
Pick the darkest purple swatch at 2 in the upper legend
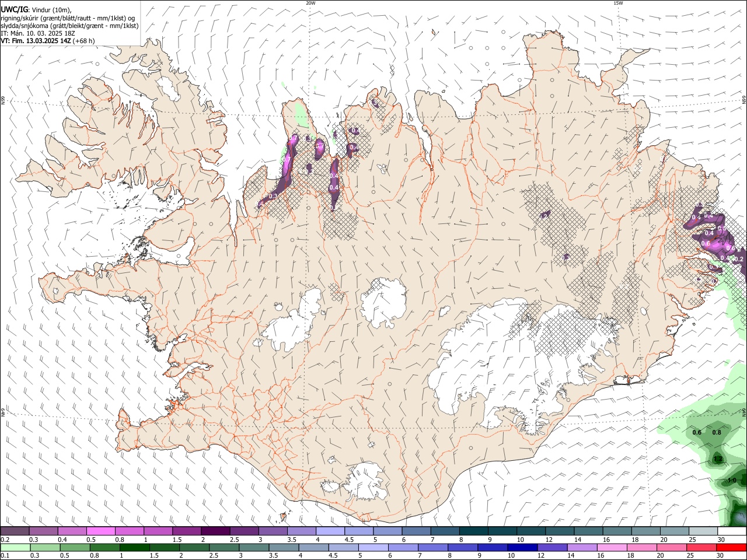coord(215,531)
